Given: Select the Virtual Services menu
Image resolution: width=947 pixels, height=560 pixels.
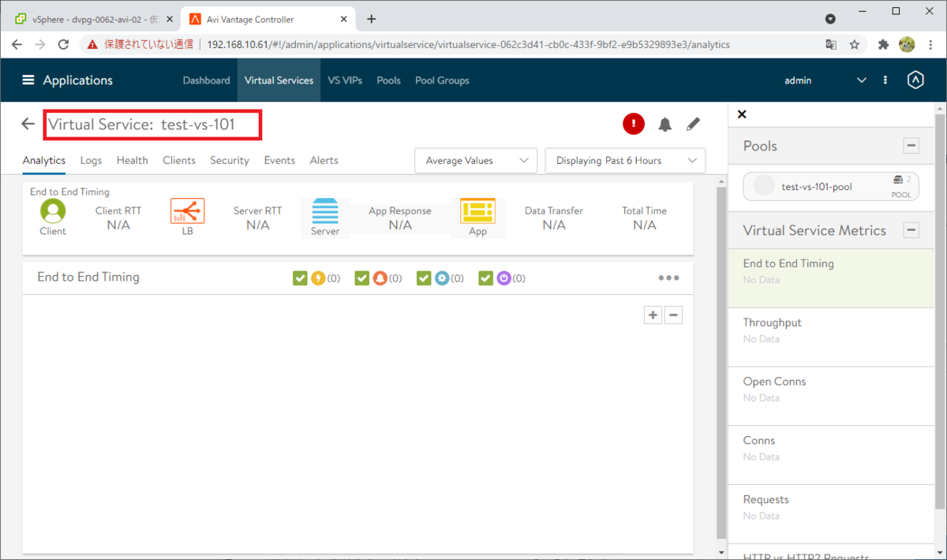Looking at the screenshot, I should click(x=279, y=80).
